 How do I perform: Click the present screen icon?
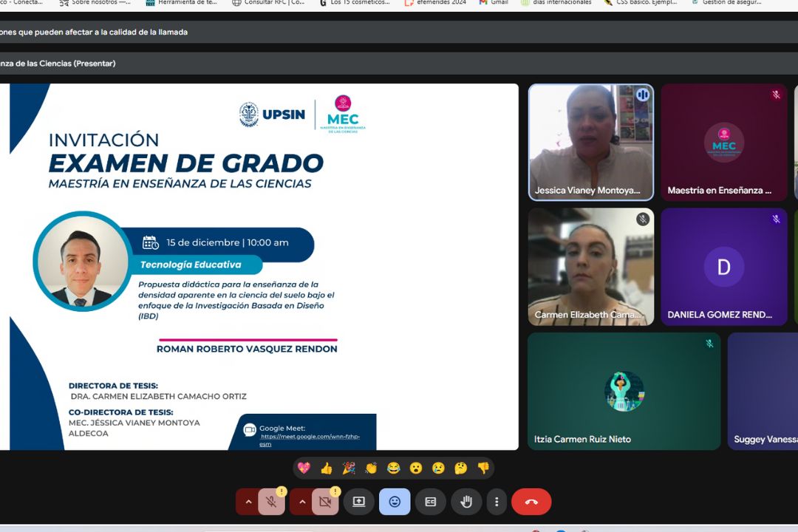click(359, 502)
